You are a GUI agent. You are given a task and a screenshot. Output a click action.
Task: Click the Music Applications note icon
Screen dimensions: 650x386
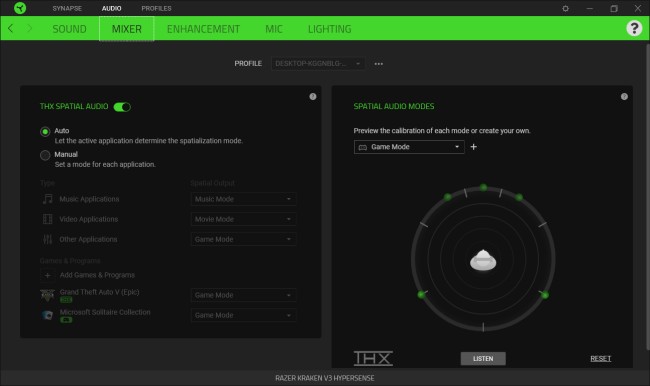[48, 199]
